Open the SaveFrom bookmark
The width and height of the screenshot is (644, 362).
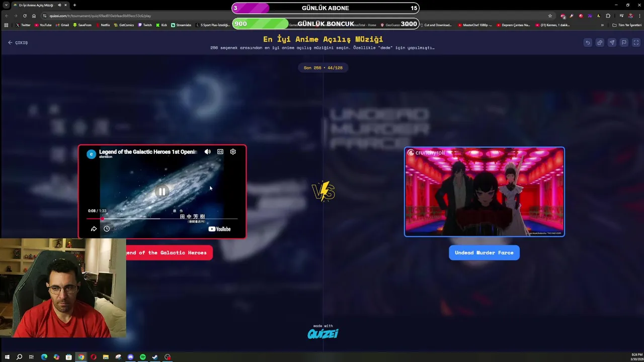tap(82, 25)
